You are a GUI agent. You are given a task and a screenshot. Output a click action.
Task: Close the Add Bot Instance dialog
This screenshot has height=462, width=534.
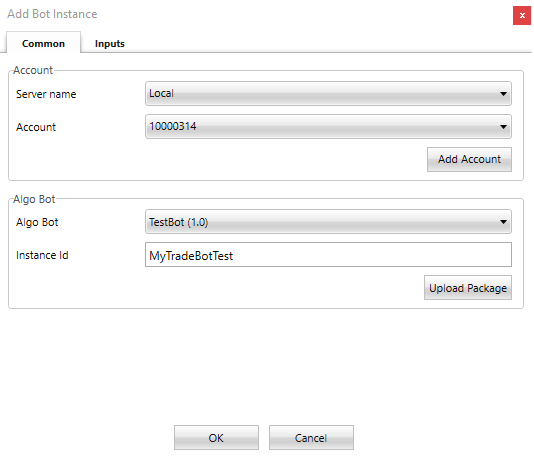tap(521, 15)
